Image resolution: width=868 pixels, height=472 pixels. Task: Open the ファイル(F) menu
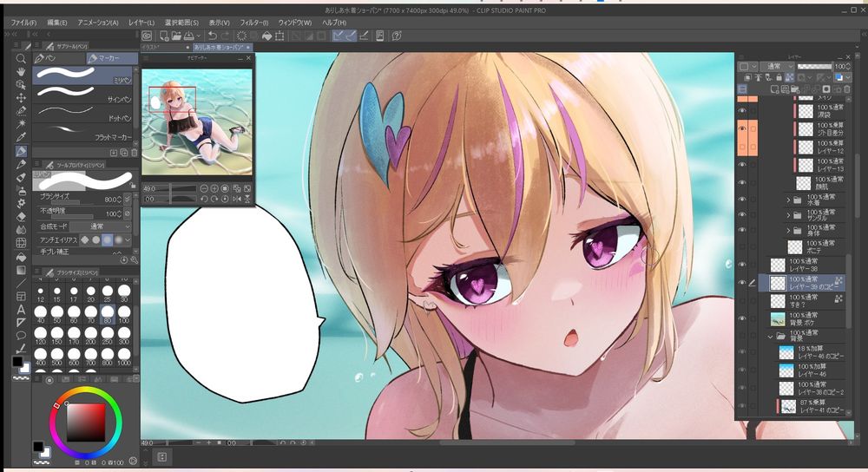click(x=23, y=23)
